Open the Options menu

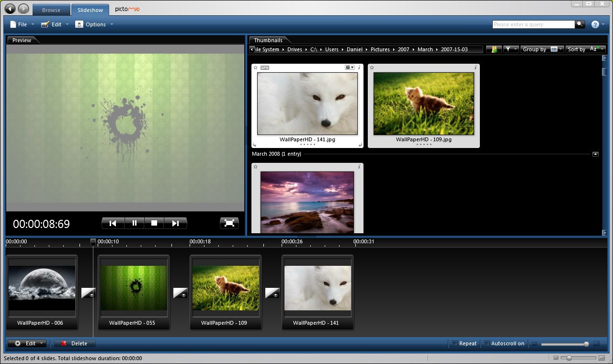[94, 24]
